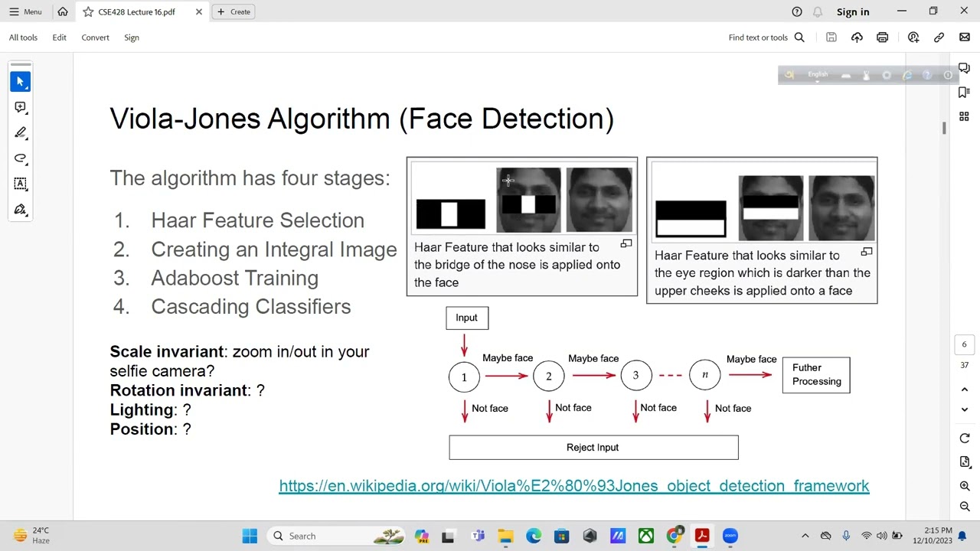Image resolution: width=980 pixels, height=551 pixels.
Task: Rotate the page view clockwise
Action: click(965, 439)
